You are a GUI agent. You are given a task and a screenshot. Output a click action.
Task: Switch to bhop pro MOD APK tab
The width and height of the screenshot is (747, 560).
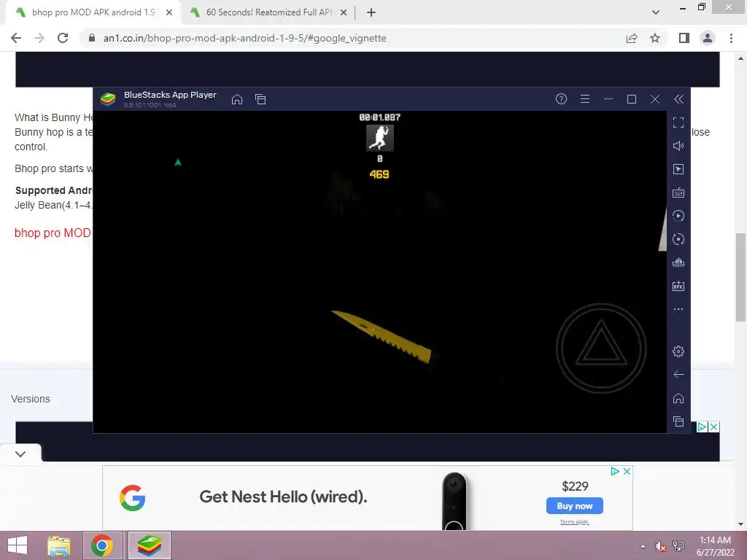click(93, 12)
